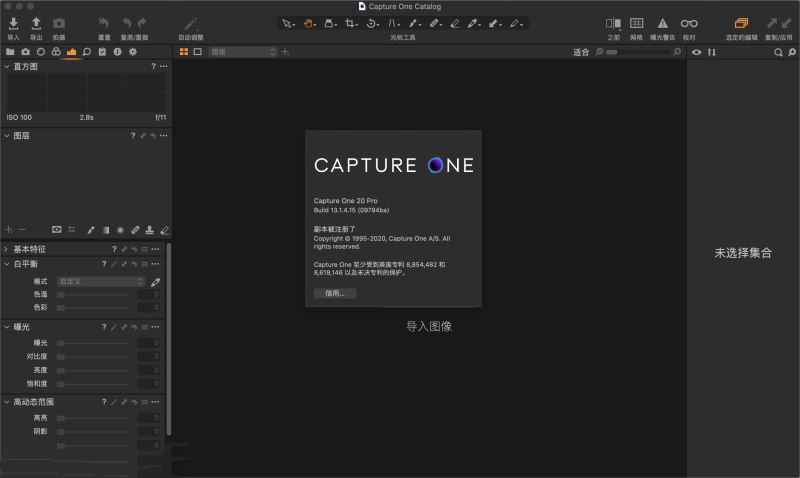Open the Details magnifier tool tab
The image size is (800, 478).
[x=87, y=52]
